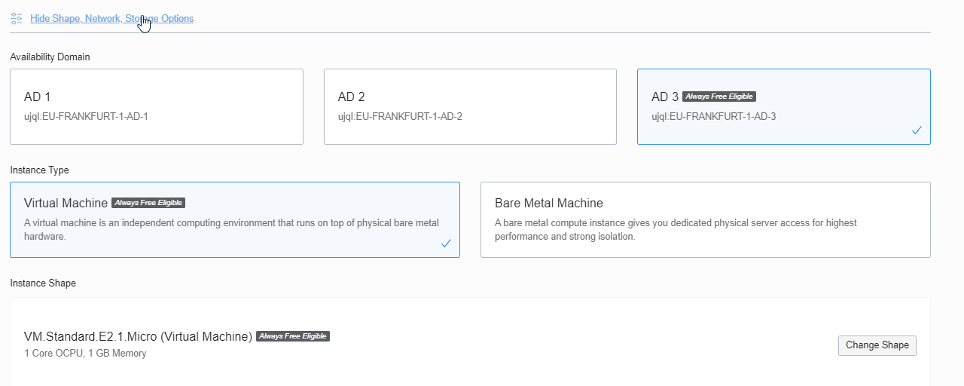Click the VM.Standard.E2.1.Micro shape name
Screen dimensions: 964x386
point(138,337)
